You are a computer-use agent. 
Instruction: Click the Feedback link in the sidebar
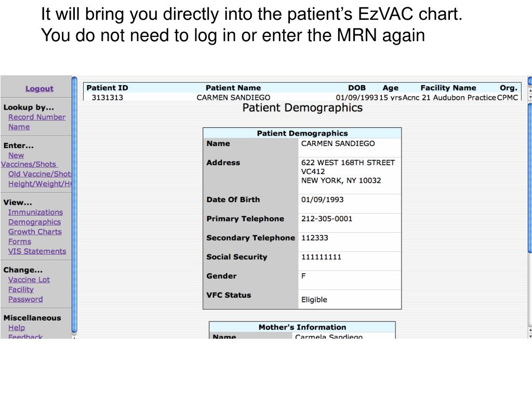25,337
